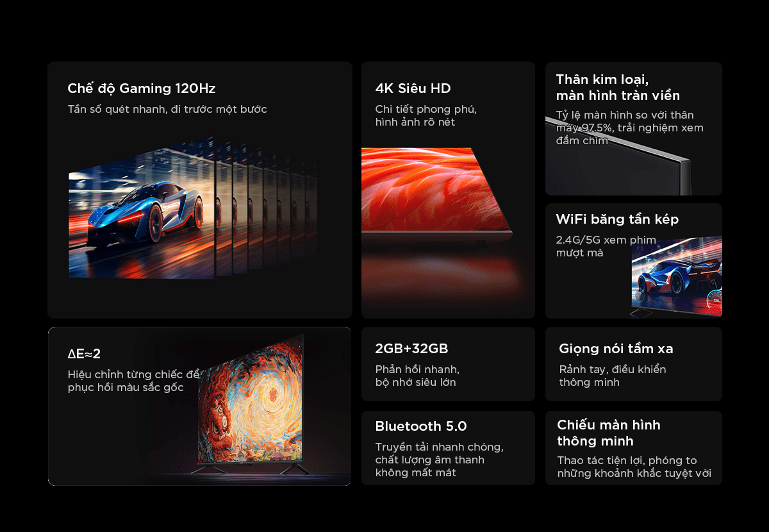Open the 2GB+32GB heading

pos(411,349)
